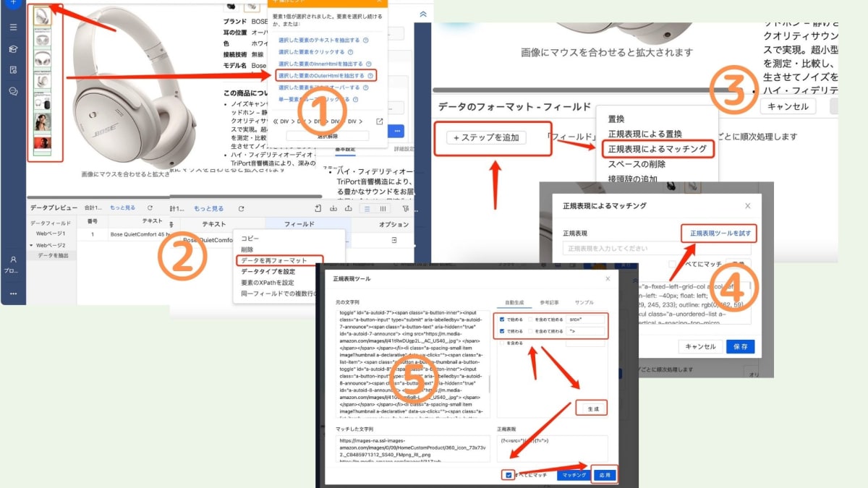The width and height of the screenshot is (868, 488).
Task: Choose スペースの削除 from the step menu
Action: pyautogui.click(x=637, y=164)
